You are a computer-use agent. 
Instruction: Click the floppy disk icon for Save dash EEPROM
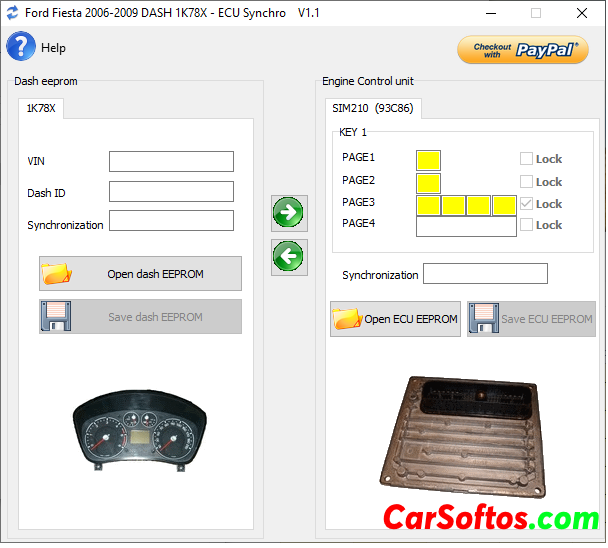[x=57, y=317]
